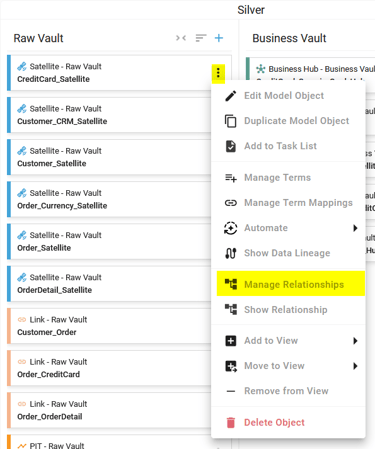Select the Customer_CRM_Satellite card
Image resolution: width=375 pixels, height=449 pixels.
(x=109, y=115)
